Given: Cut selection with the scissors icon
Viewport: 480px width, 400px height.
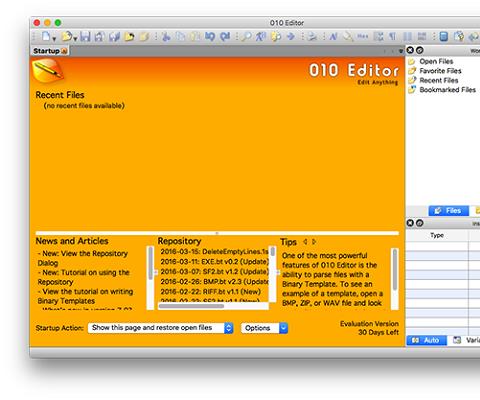Looking at the screenshot, I should point(166,36).
